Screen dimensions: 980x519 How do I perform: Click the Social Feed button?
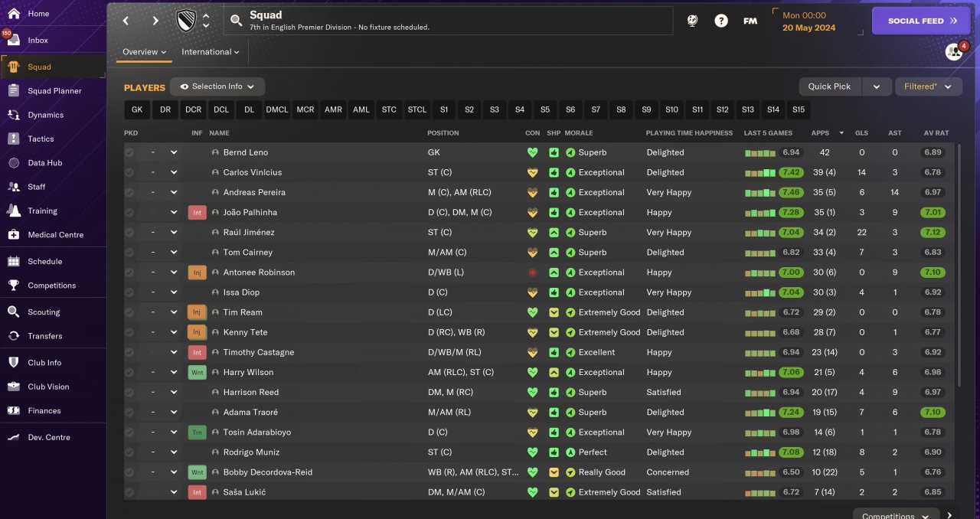(x=920, y=21)
